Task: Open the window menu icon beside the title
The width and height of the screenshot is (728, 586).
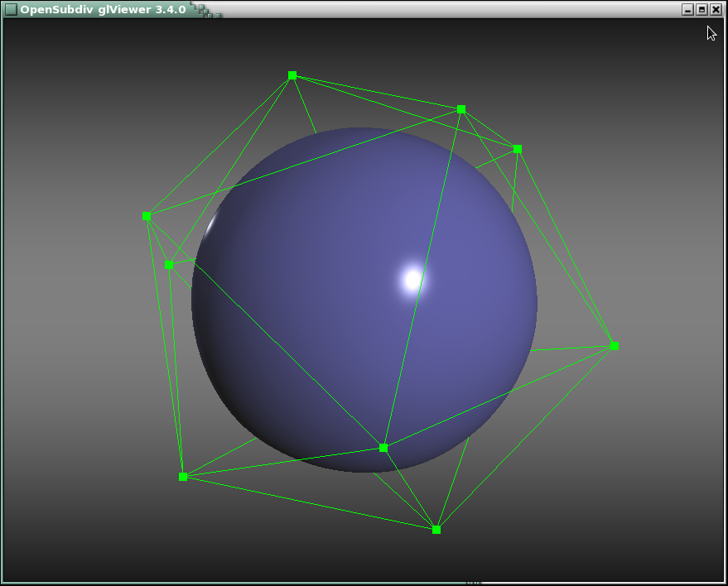Action: click(x=11, y=9)
